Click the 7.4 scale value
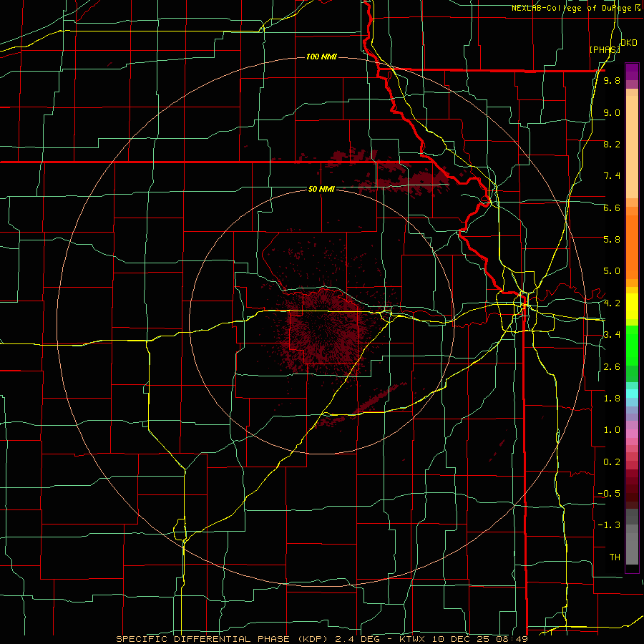The image size is (644, 644). 612,176
